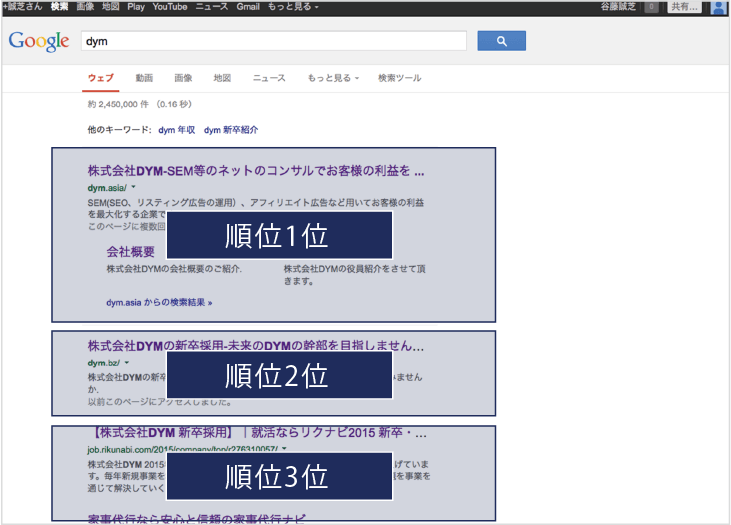Open 検索ツール search tools
Image resolution: width=731 pixels, height=525 pixels.
[399, 78]
